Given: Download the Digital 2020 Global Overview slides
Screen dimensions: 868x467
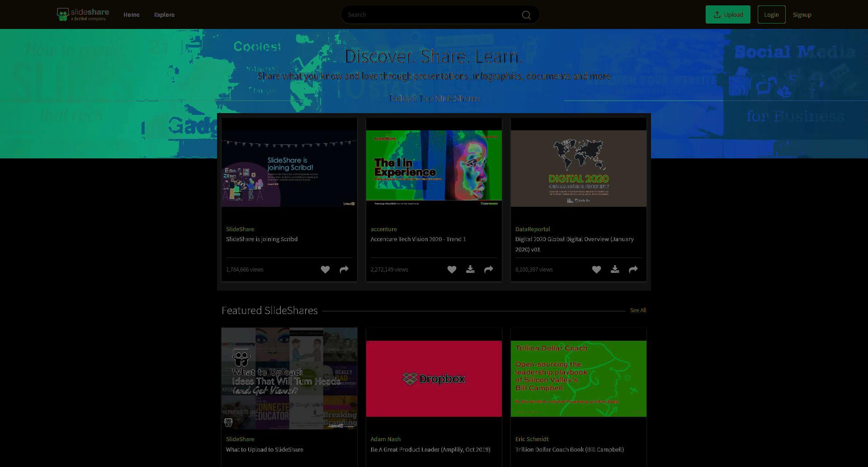Looking at the screenshot, I should coord(615,270).
